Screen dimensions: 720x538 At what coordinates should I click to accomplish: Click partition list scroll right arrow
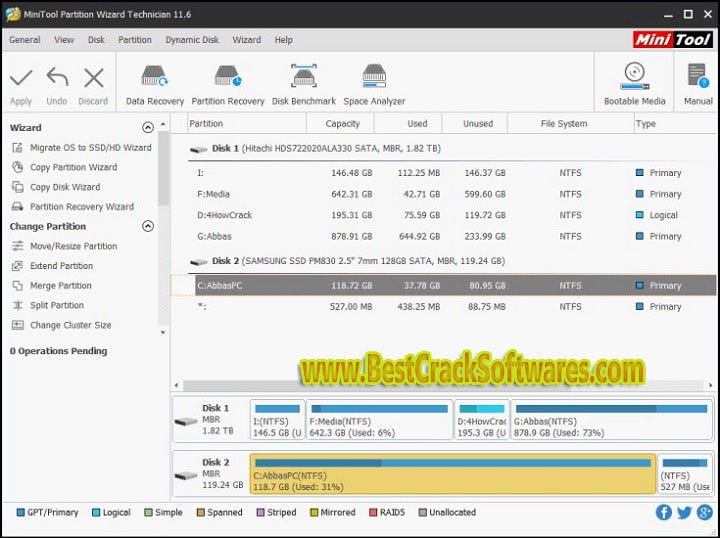point(711,386)
